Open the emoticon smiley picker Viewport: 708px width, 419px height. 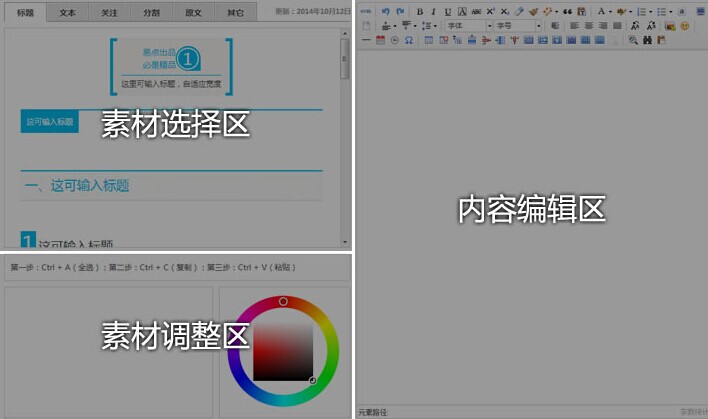point(685,26)
